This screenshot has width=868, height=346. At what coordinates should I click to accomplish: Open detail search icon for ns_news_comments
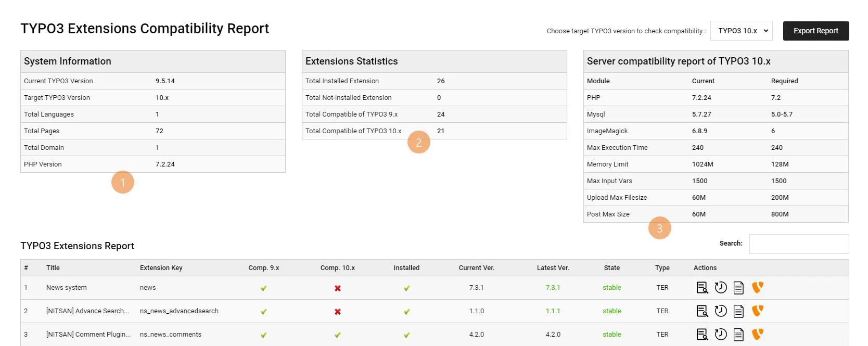click(702, 335)
